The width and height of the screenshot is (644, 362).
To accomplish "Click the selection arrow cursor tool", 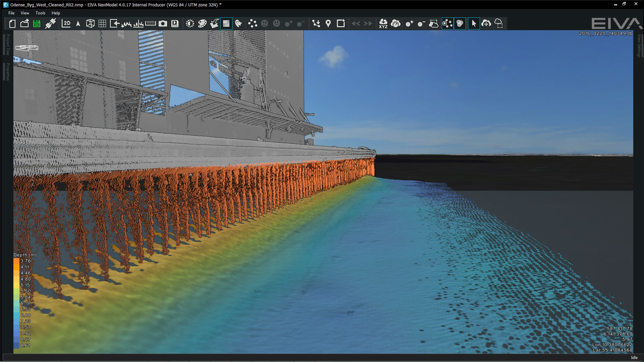I will click(474, 23).
